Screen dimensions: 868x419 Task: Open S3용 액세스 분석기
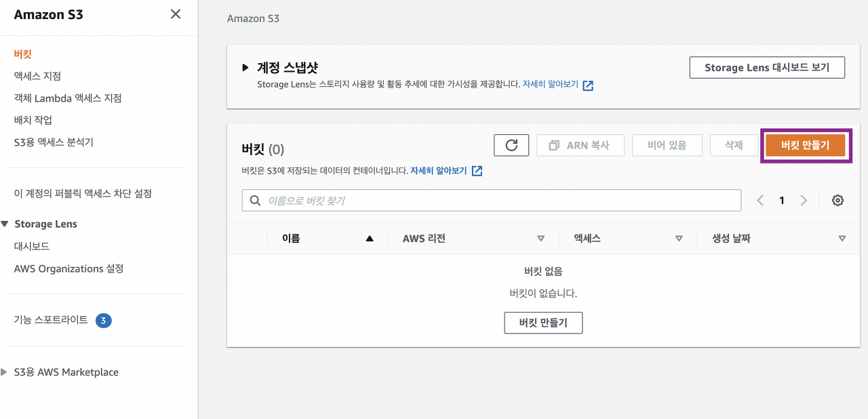click(54, 142)
